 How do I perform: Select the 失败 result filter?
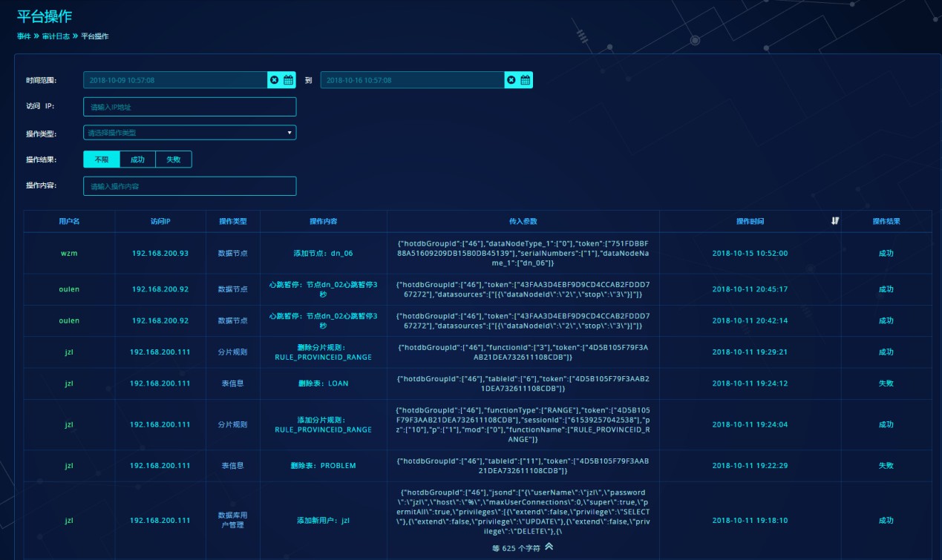(174, 159)
